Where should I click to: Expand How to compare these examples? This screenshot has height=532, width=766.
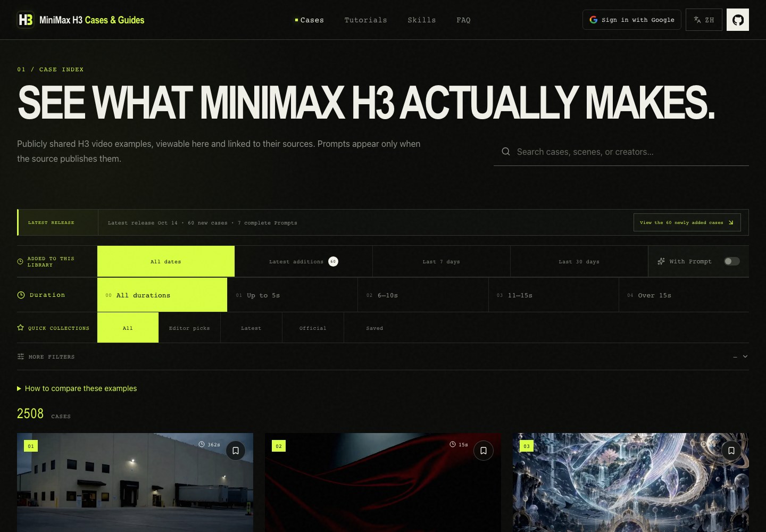pos(77,388)
